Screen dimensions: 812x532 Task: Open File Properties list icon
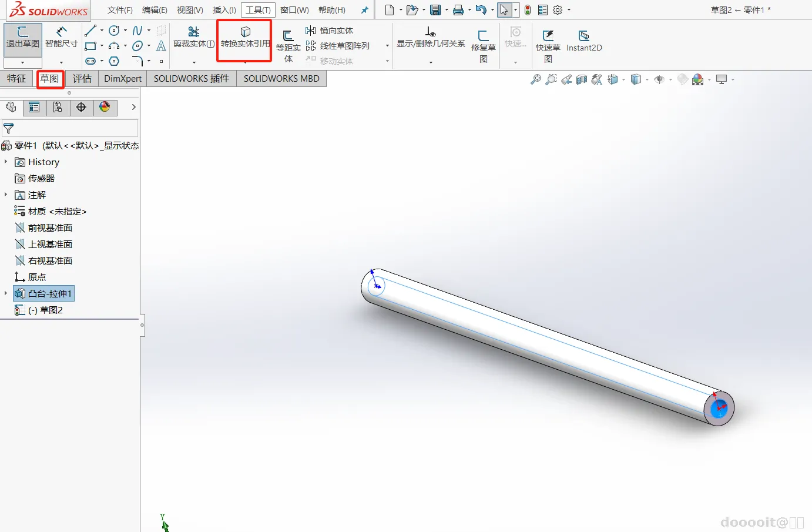pos(543,10)
